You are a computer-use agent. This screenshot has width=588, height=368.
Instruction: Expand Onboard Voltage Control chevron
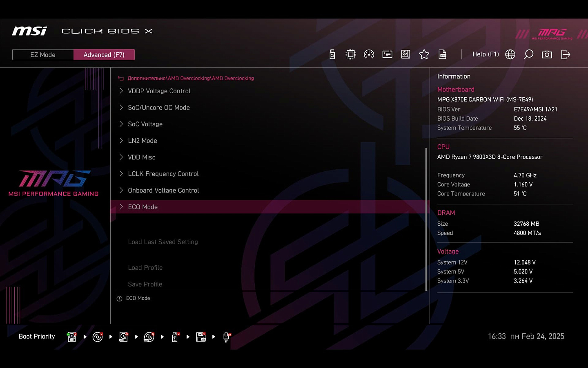(121, 190)
